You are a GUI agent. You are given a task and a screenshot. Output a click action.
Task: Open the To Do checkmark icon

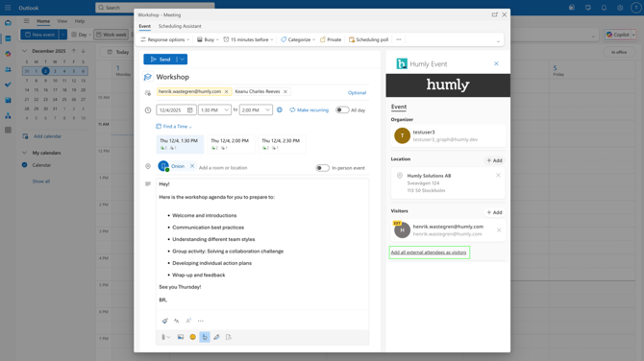point(8,84)
